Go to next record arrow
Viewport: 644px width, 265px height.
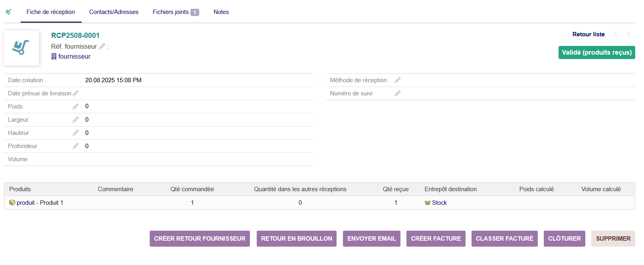(x=628, y=34)
